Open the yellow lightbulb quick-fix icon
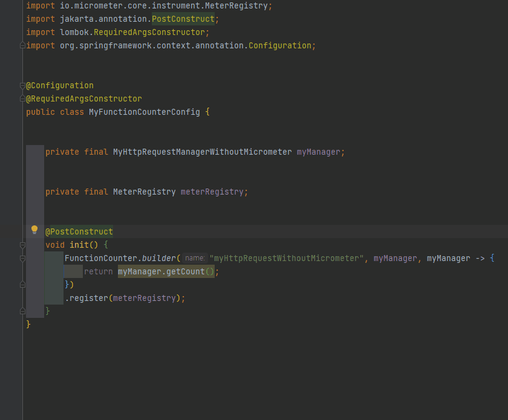The image size is (508, 420). point(34,230)
